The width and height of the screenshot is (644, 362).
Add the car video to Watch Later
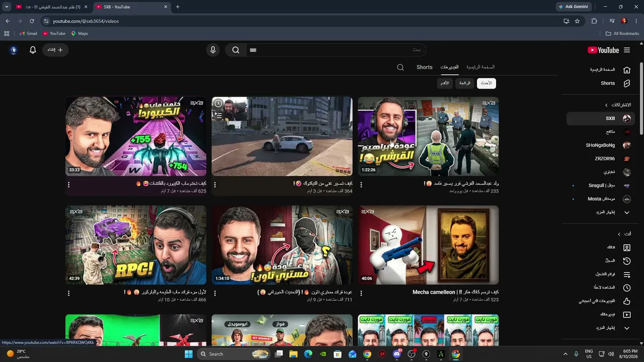click(x=218, y=104)
